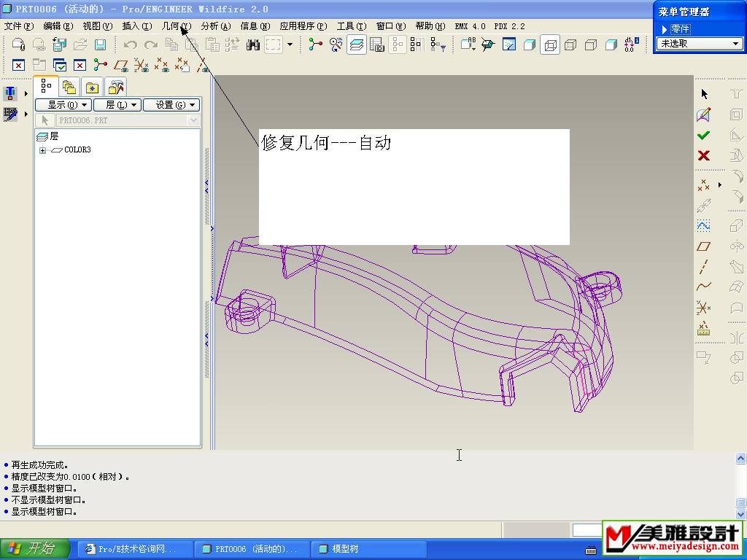Image resolution: width=747 pixels, height=560 pixels.
Task: Click the Layers stack toolbar icon
Action: [356, 44]
